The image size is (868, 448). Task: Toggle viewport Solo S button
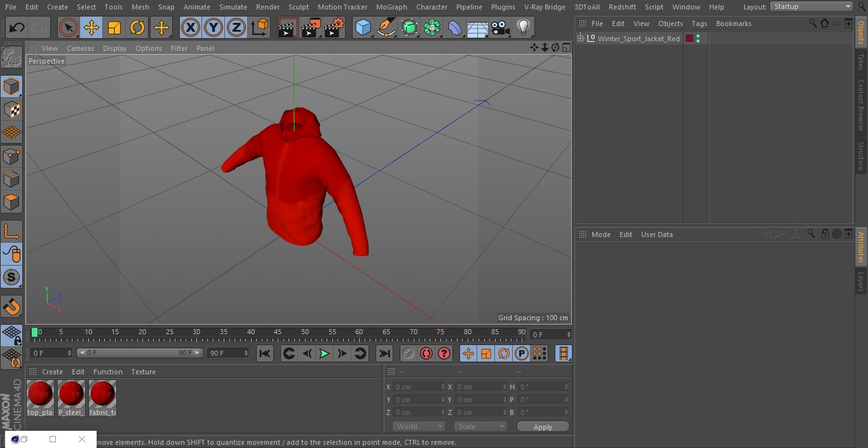(x=11, y=277)
